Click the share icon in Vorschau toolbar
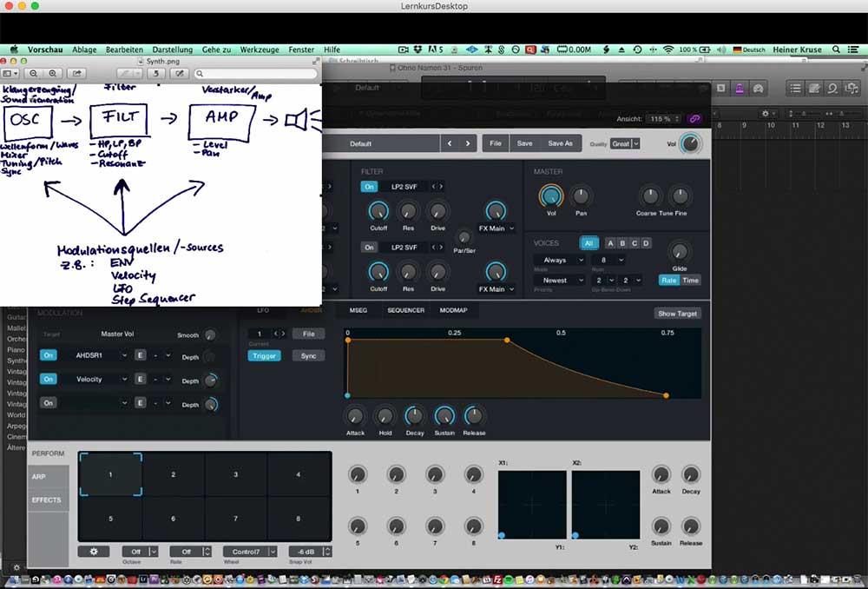868x589 pixels. [x=77, y=74]
